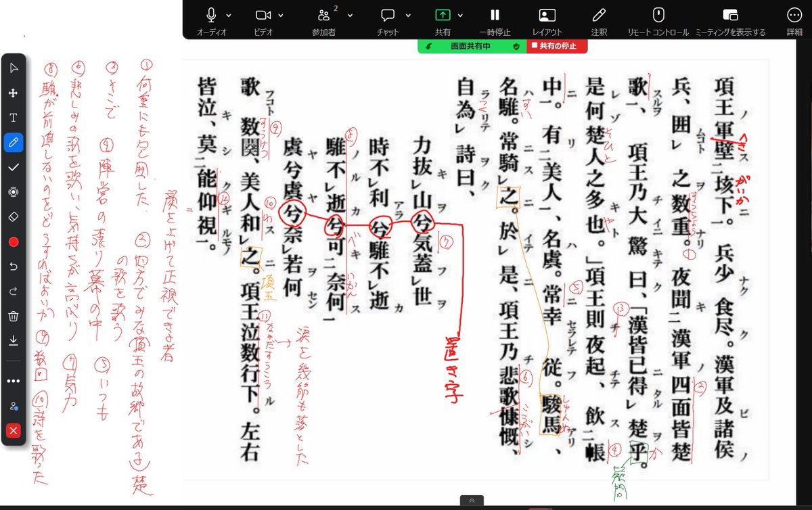
Task: Open the チャット chat panel
Action: [388, 15]
